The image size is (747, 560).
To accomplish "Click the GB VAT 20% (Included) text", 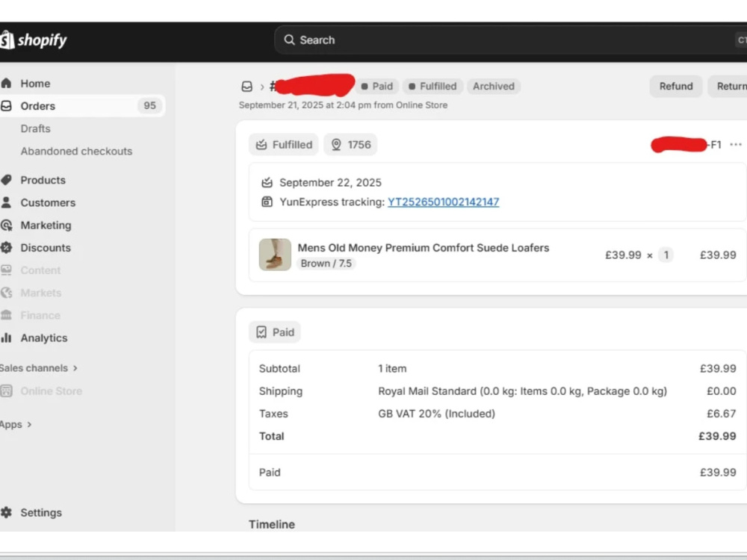I will click(x=436, y=414).
